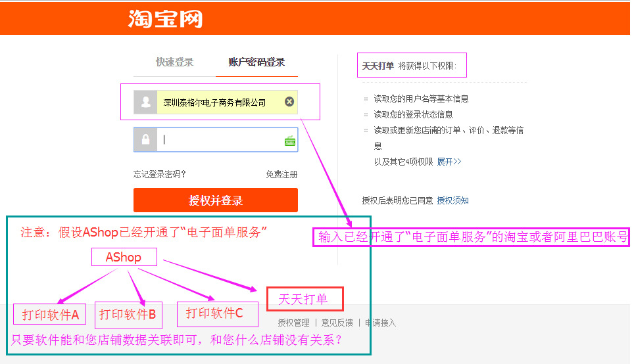The image size is (634, 364).
Task: Click the 免费注册 link
Action: pyautogui.click(x=281, y=174)
